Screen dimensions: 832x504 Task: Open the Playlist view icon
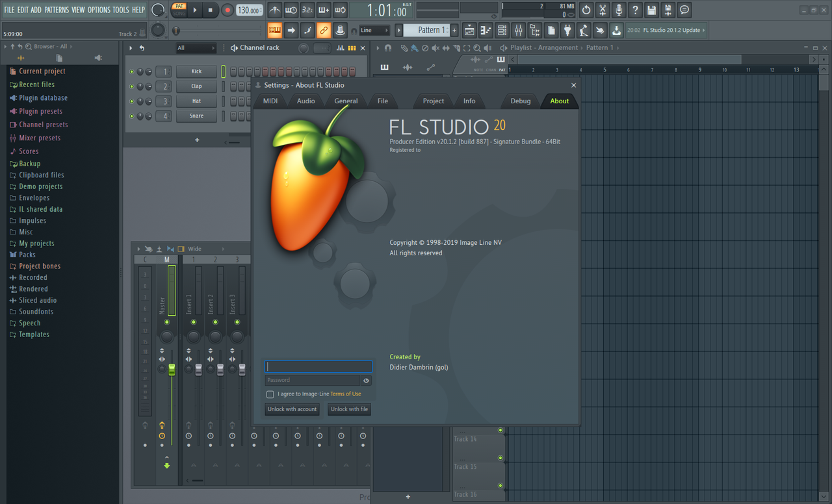click(469, 30)
